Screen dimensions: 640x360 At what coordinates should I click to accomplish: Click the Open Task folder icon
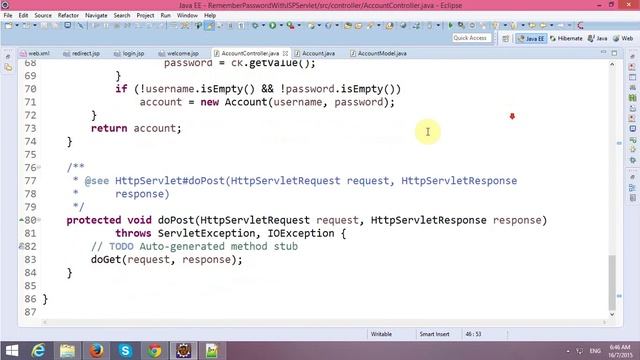pos(358,26)
